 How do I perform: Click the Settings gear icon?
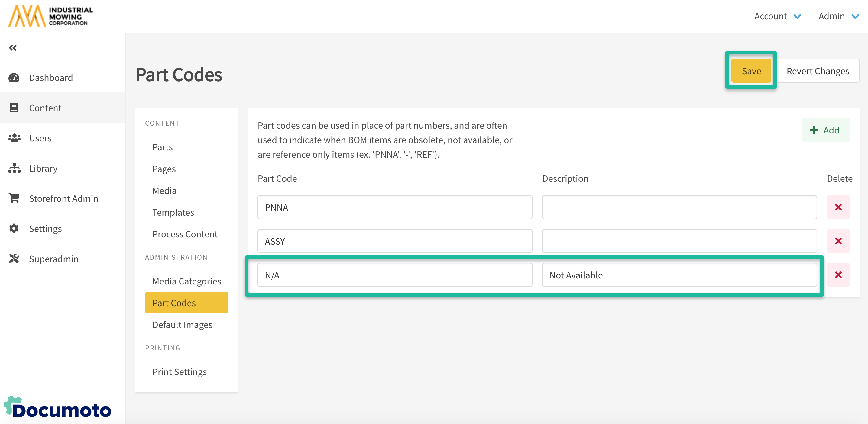(14, 229)
